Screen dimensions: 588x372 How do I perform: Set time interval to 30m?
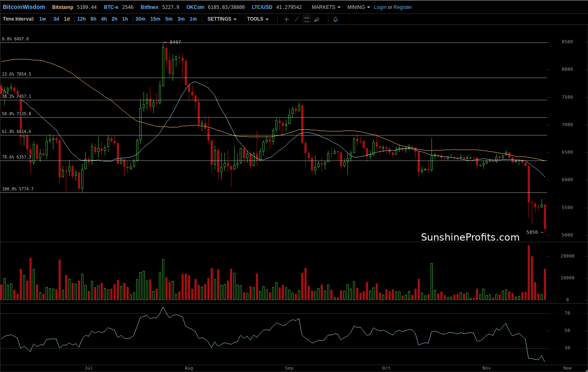[140, 19]
